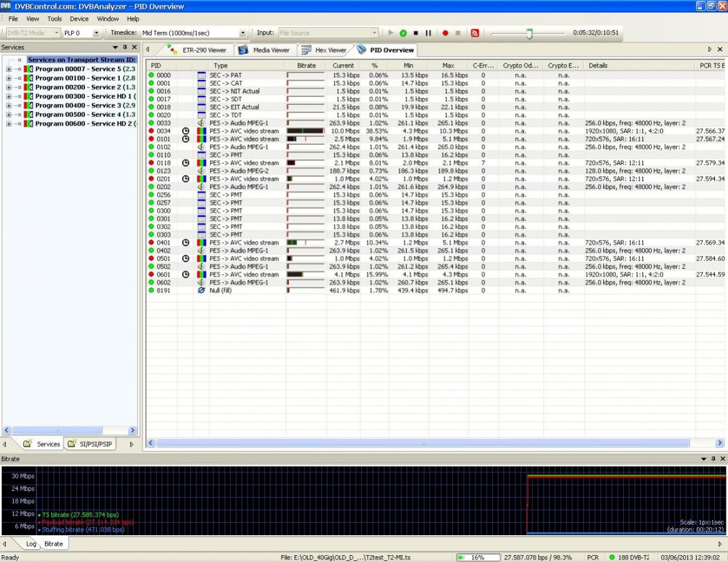The width and height of the screenshot is (728, 562).
Task: Pin the Services panel with the pushpin
Action: (125, 47)
